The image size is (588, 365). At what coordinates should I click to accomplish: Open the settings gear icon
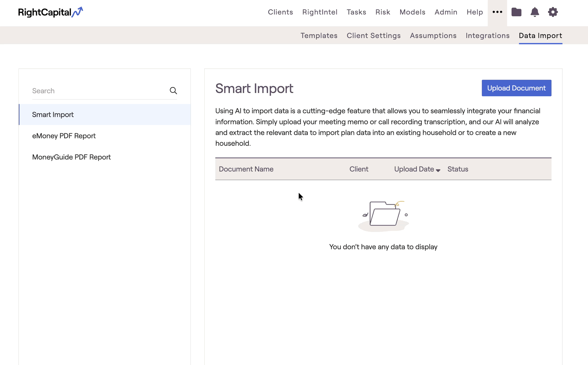553,12
